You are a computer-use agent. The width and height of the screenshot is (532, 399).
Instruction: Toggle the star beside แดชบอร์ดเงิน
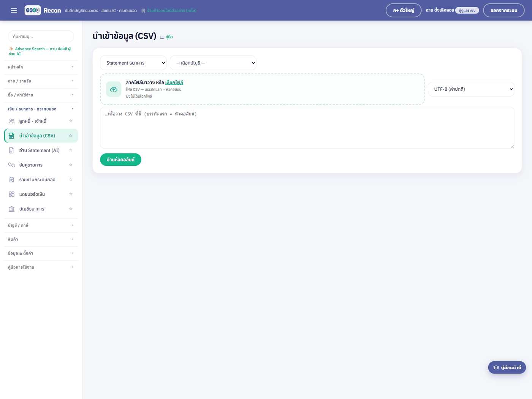tap(71, 194)
